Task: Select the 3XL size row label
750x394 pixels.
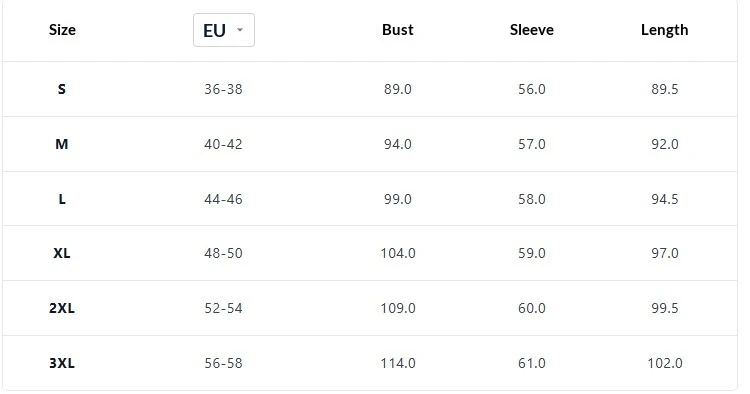Action: pos(62,363)
